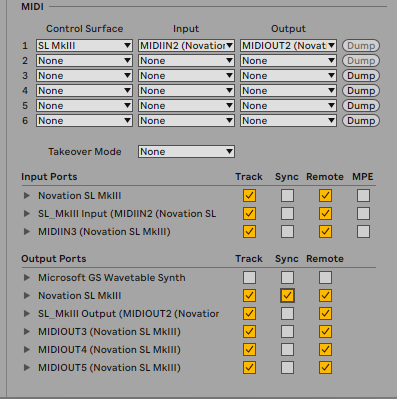Expand Novation SL MkIII output port
This screenshot has width=397, height=399.
point(27,296)
